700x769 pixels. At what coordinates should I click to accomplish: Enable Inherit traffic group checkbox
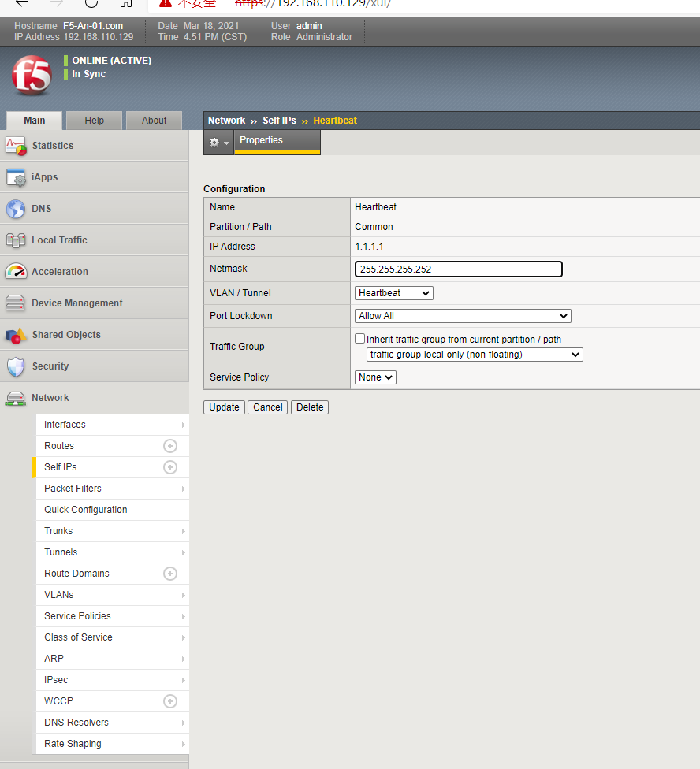coord(360,339)
